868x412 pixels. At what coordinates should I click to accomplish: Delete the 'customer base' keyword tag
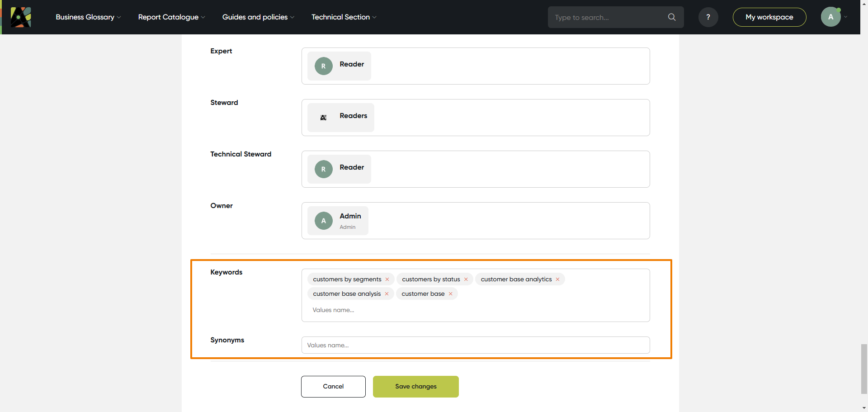click(451, 294)
